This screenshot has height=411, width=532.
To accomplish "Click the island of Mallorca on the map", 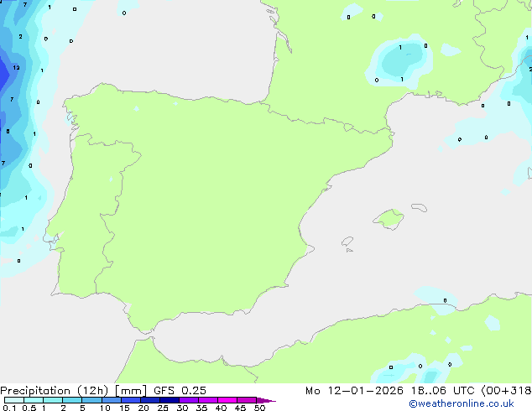I will click(389, 220).
